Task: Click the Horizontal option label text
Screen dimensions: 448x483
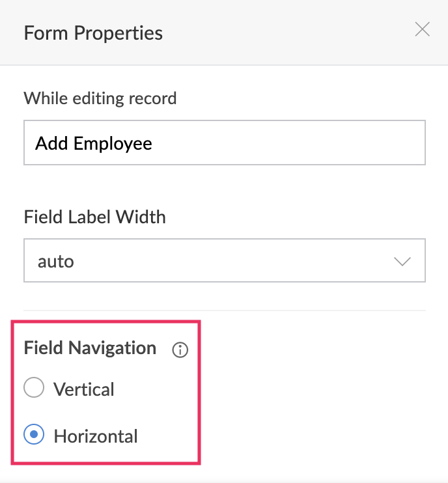Action: click(96, 436)
